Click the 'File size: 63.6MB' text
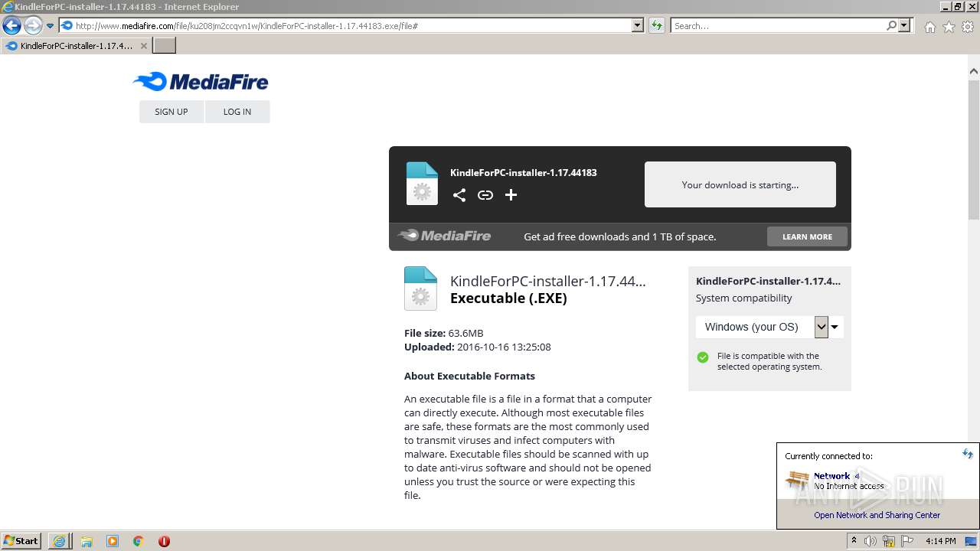The height and width of the screenshot is (551, 980). click(x=444, y=333)
